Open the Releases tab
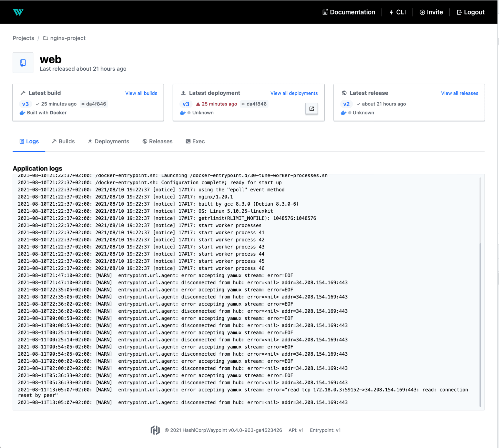 click(158, 141)
